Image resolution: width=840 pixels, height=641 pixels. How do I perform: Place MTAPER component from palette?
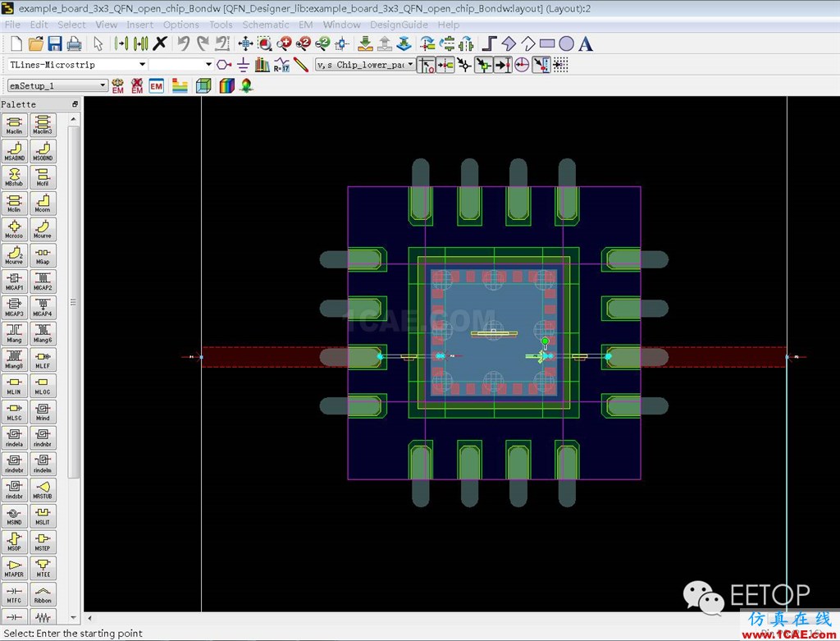15,568
